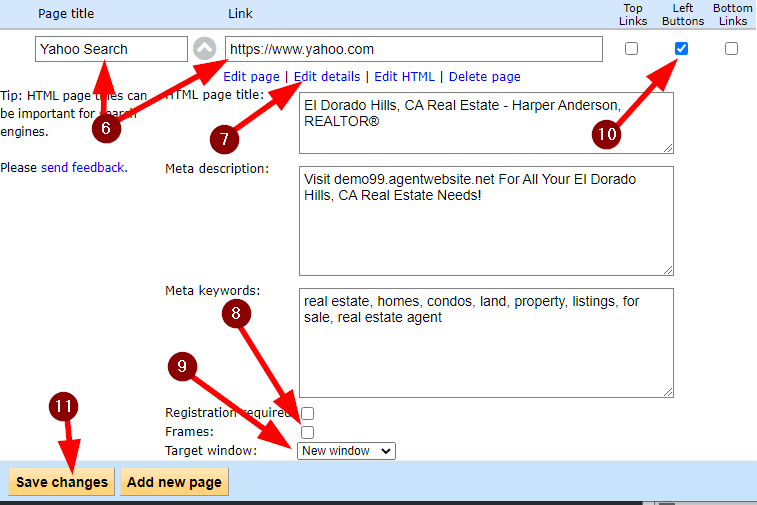Follow the send feedback link

(x=83, y=168)
